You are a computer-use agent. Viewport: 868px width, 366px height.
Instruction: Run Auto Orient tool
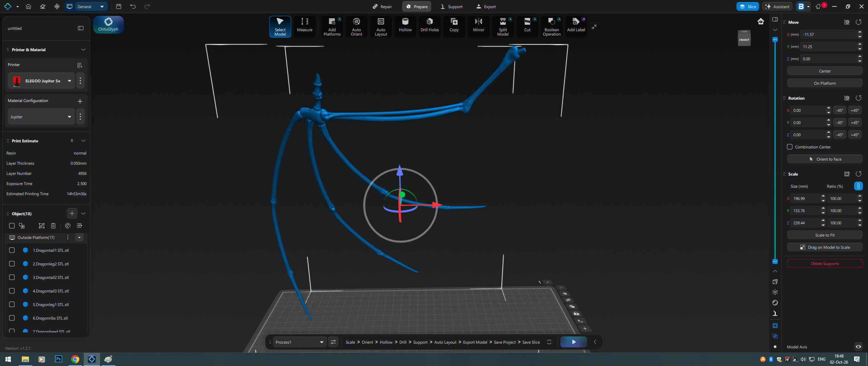[x=356, y=26]
